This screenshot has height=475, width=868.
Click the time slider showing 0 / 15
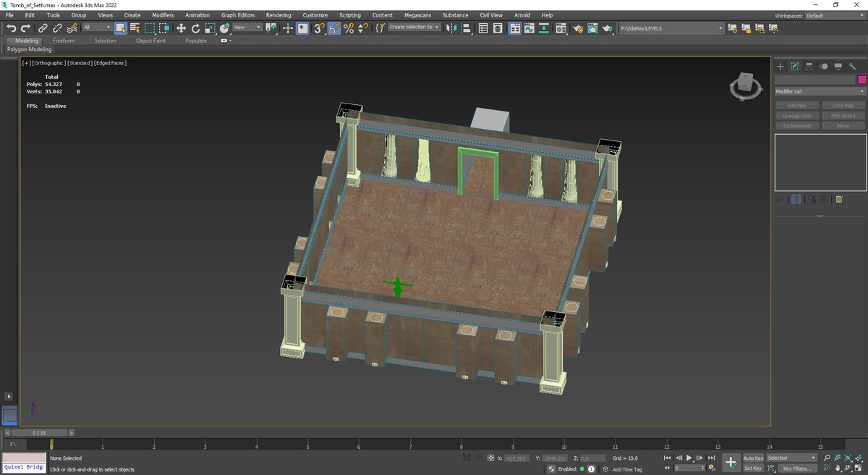click(39, 433)
